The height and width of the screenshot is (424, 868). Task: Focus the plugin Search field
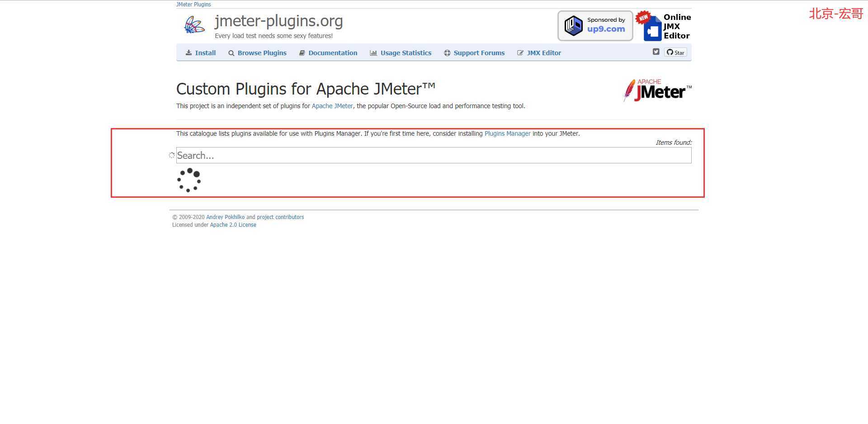434,155
